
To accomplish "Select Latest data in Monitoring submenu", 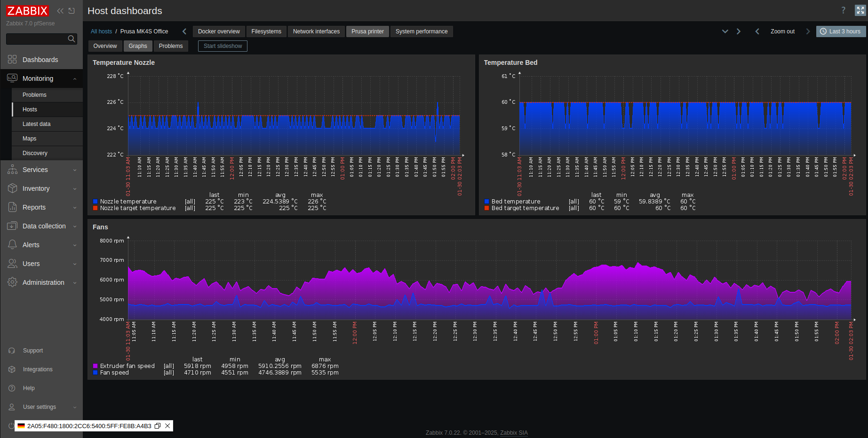I will [x=37, y=124].
